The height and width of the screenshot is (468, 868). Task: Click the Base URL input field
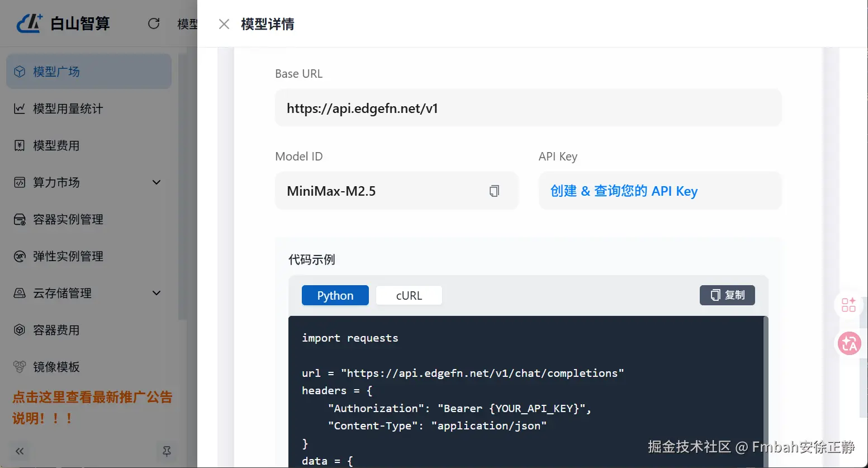pos(528,107)
